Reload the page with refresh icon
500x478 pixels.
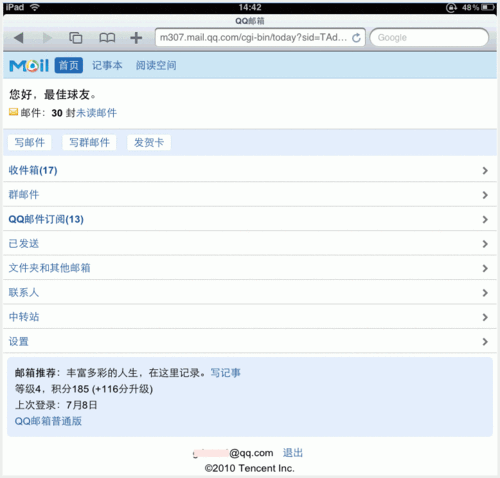tap(356, 38)
